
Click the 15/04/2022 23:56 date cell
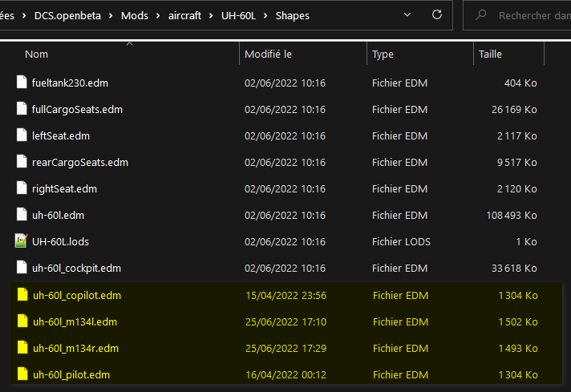[285, 296]
